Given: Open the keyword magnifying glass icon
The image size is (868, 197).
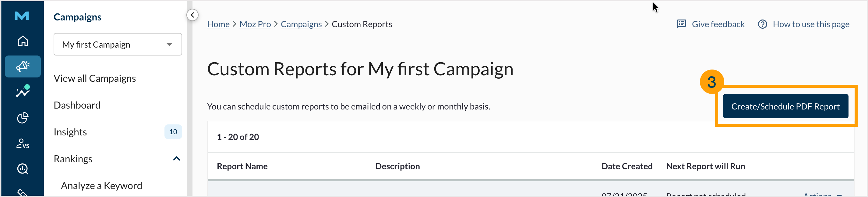Looking at the screenshot, I should (22, 169).
